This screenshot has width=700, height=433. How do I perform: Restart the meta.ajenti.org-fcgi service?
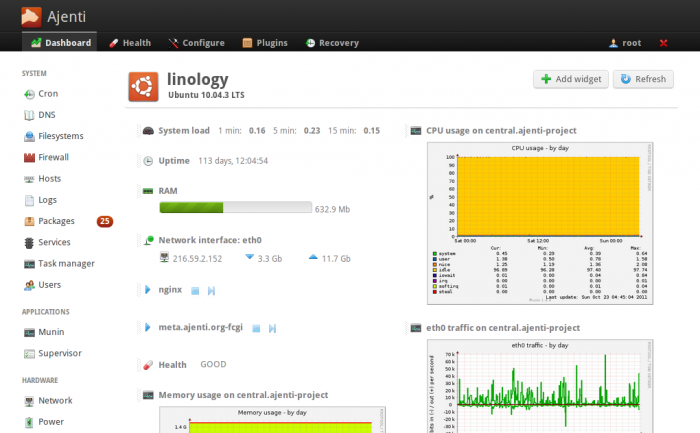272,327
